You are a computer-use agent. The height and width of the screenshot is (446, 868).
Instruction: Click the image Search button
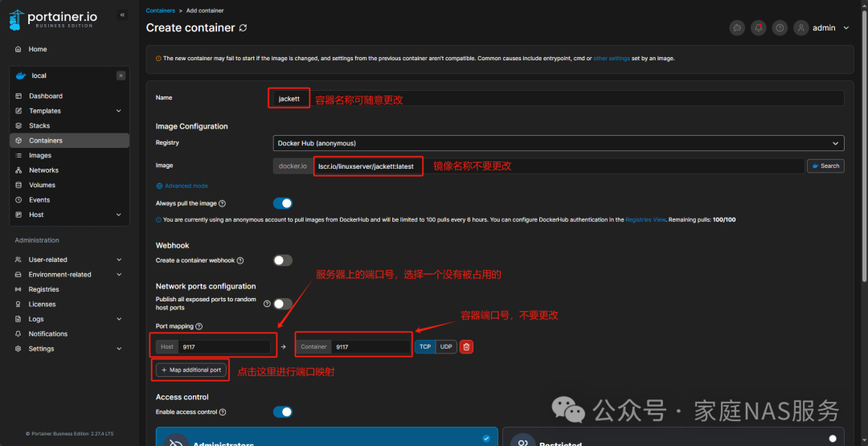tap(825, 166)
